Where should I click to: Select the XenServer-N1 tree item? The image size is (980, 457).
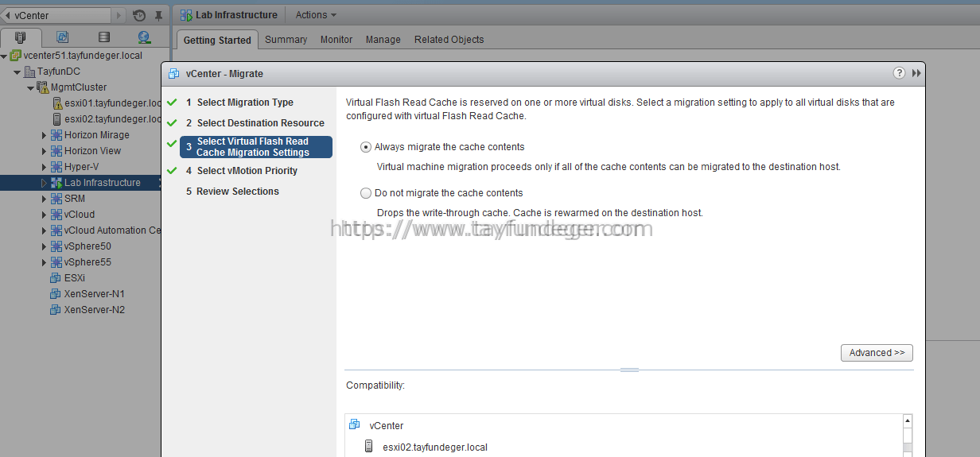point(94,294)
